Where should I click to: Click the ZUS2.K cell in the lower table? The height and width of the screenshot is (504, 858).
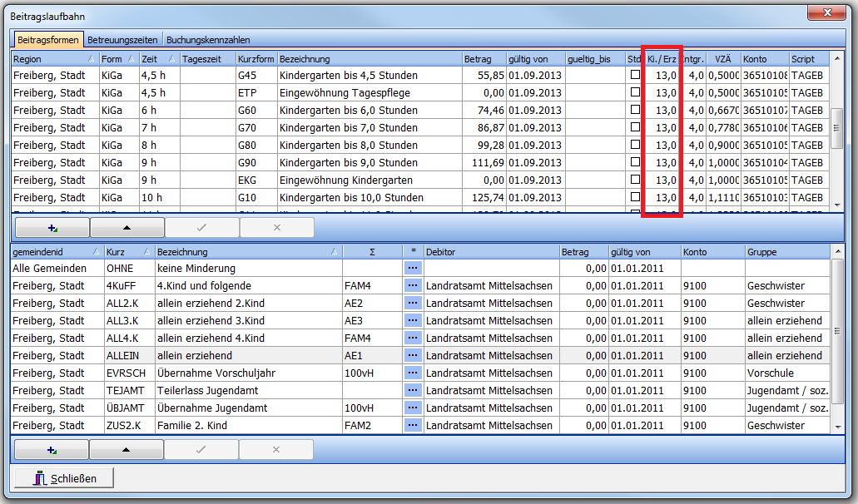(130, 426)
